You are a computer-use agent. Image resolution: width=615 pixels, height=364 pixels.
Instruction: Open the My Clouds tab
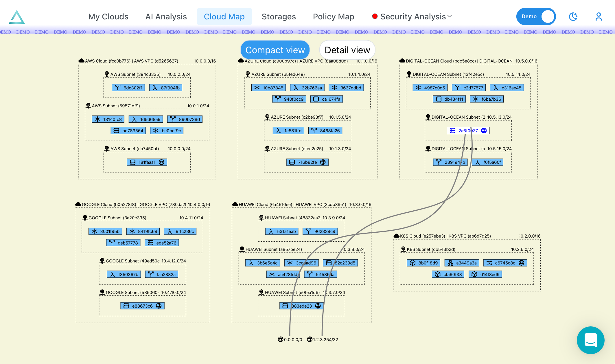(108, 16)
